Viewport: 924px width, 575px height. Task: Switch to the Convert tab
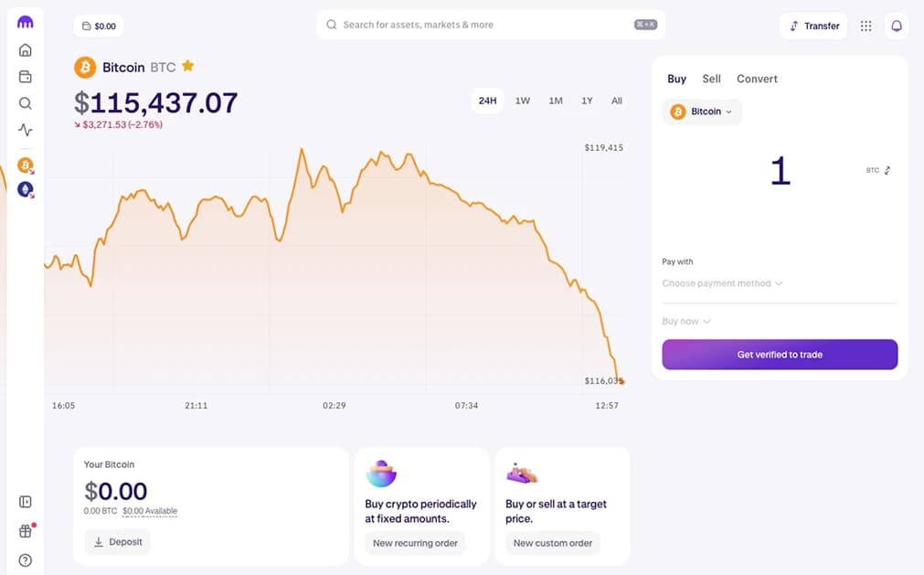click(757, 79)
